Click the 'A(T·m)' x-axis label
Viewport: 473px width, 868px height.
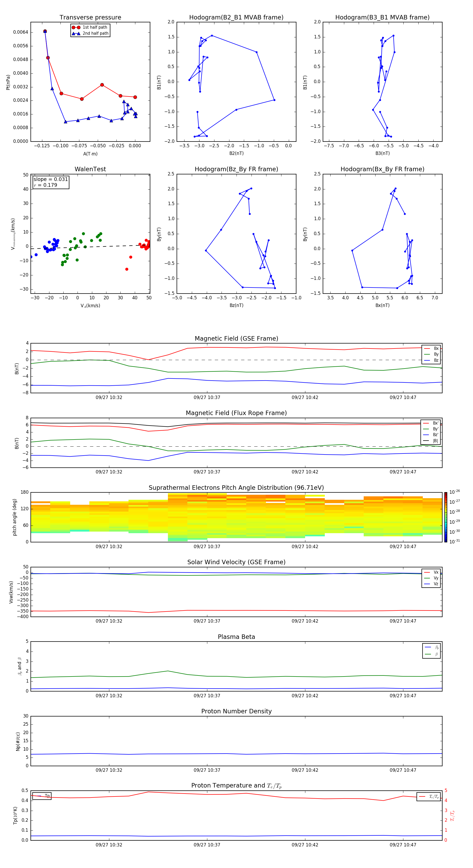(x=90, y=154)
